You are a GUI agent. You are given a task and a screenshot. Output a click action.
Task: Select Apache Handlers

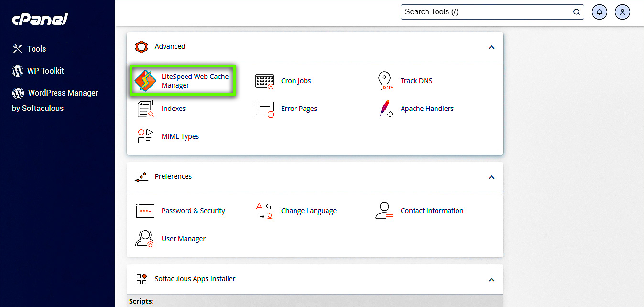pos(427,109)
